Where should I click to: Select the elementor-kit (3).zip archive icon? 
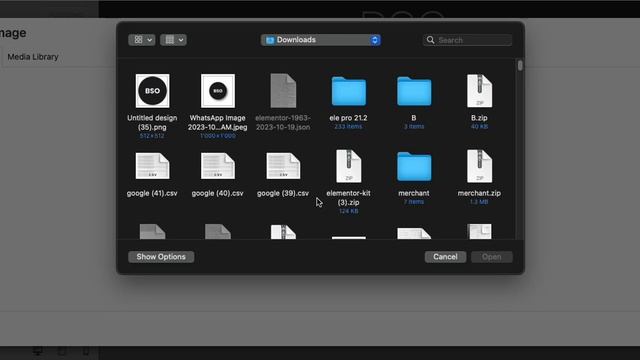pyautogui.click(x=349, y=166)
